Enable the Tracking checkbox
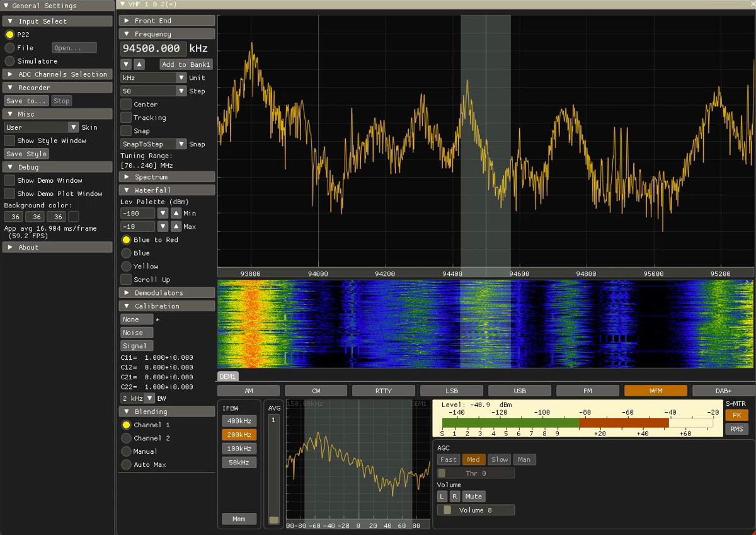This screenshot has width=756, height=535. [126, 117]
